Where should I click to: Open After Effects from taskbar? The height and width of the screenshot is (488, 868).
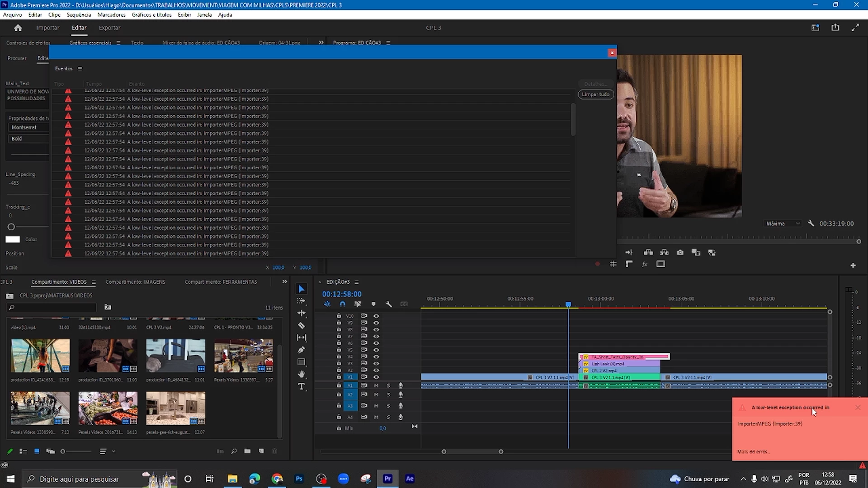tap(410, 479)
